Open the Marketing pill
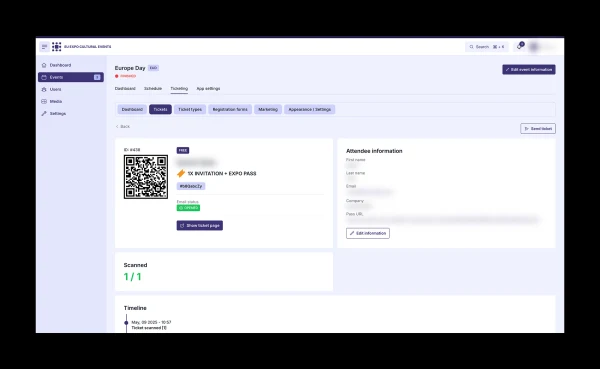Image resolution: width=600 pixels, height=369 pixels. pyautogui.click(x=268, y=109)
